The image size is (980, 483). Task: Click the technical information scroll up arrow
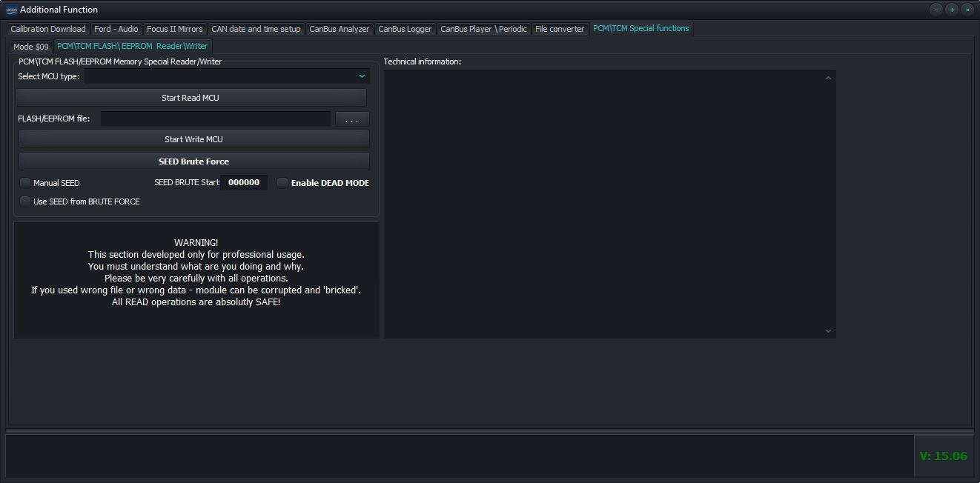click(829, 79)
